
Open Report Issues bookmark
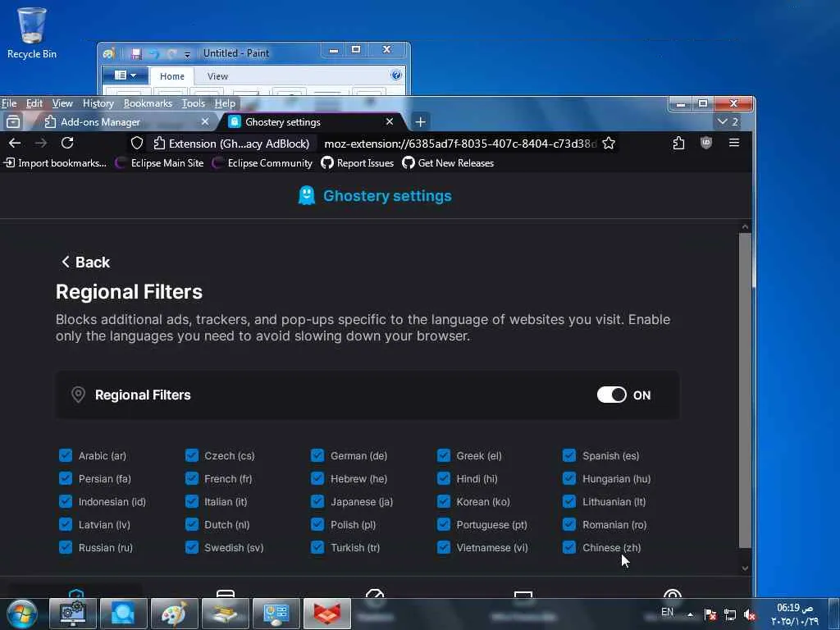pyautogui.click(x=358, y=163)
